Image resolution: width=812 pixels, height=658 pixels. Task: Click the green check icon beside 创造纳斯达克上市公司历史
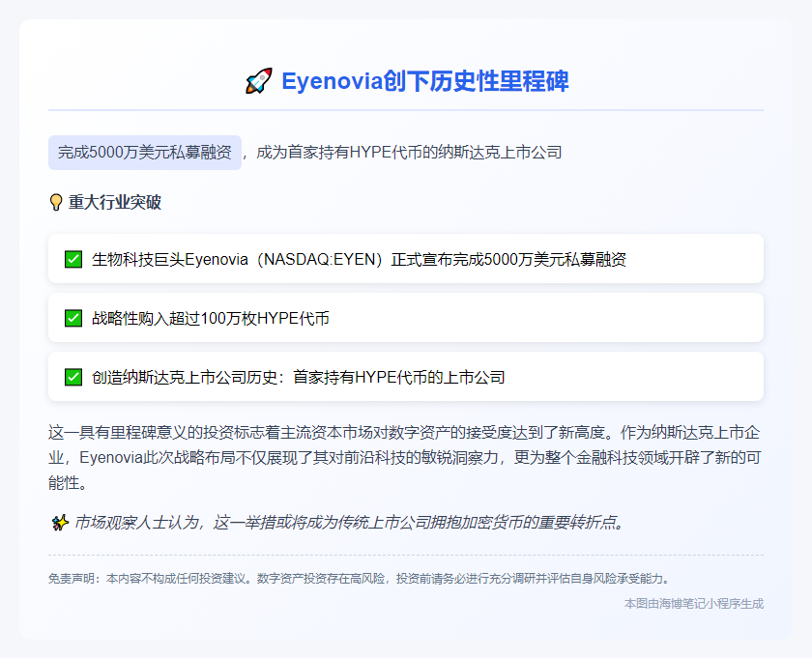click(73, 377)
